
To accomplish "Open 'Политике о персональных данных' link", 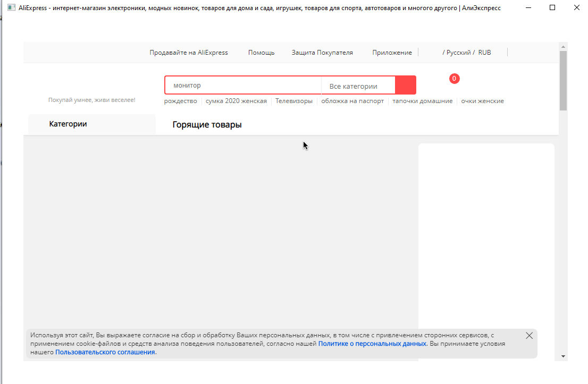I will [x=372, y=344].
